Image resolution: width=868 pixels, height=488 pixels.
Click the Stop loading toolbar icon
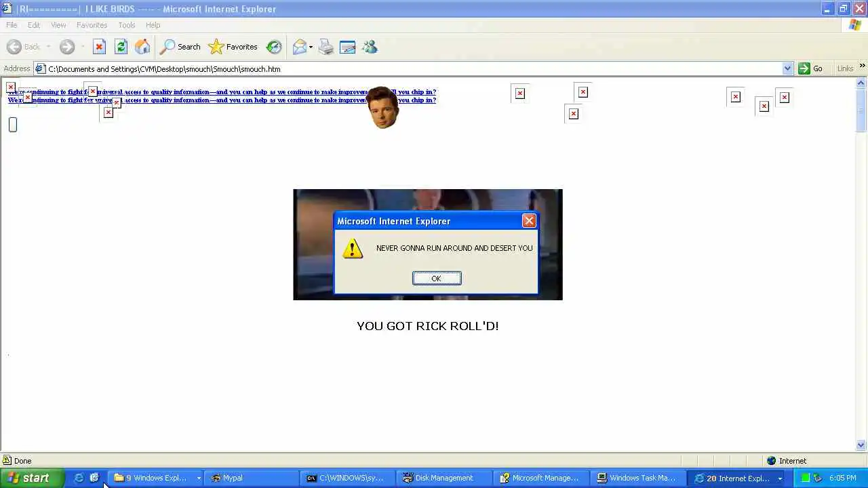(99, 47)
